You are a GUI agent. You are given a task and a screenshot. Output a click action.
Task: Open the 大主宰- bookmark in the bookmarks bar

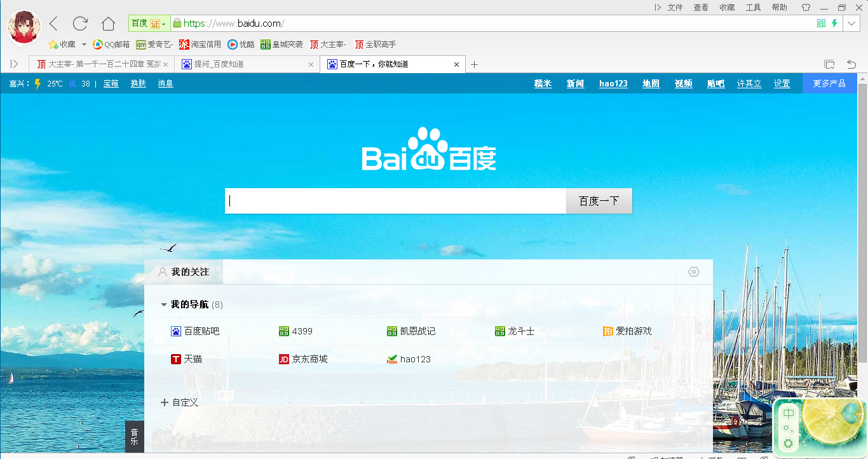point(328,45)
